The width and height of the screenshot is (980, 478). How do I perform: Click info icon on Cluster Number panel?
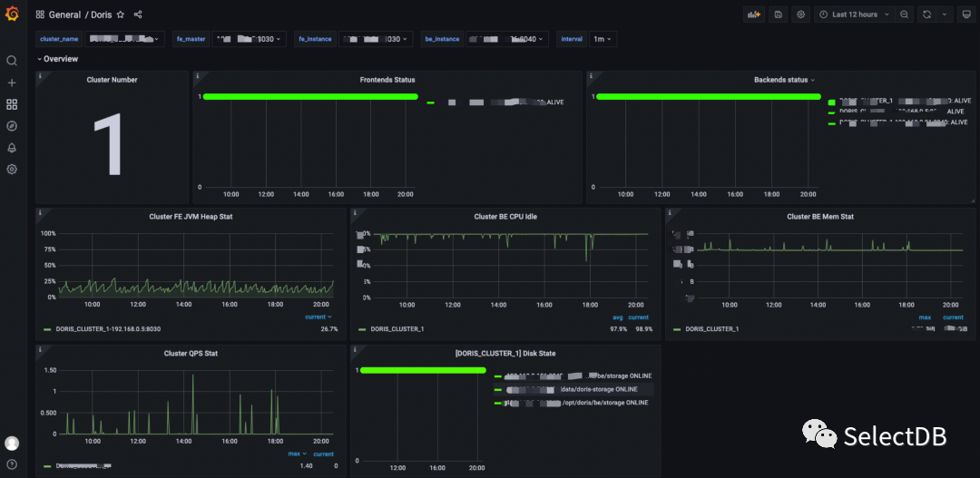[x=40, y=75]
